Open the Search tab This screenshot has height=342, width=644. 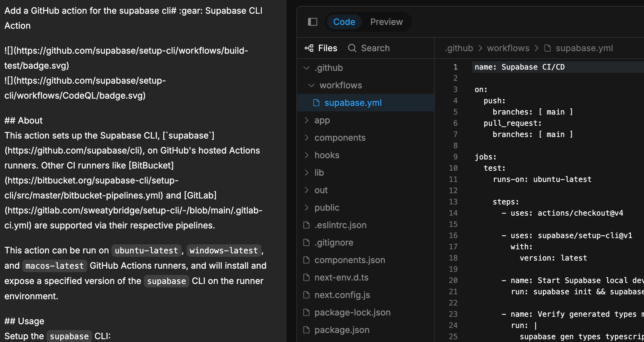point(375,48)
